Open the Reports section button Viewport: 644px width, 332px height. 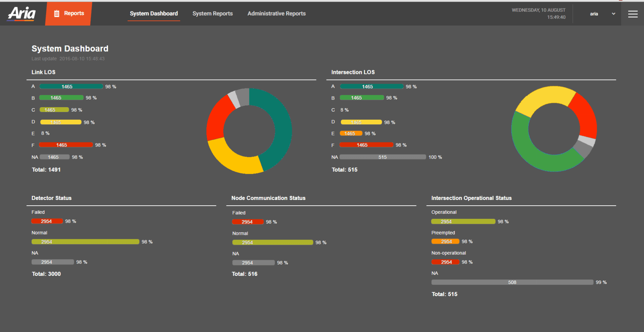tap(69, 13)
